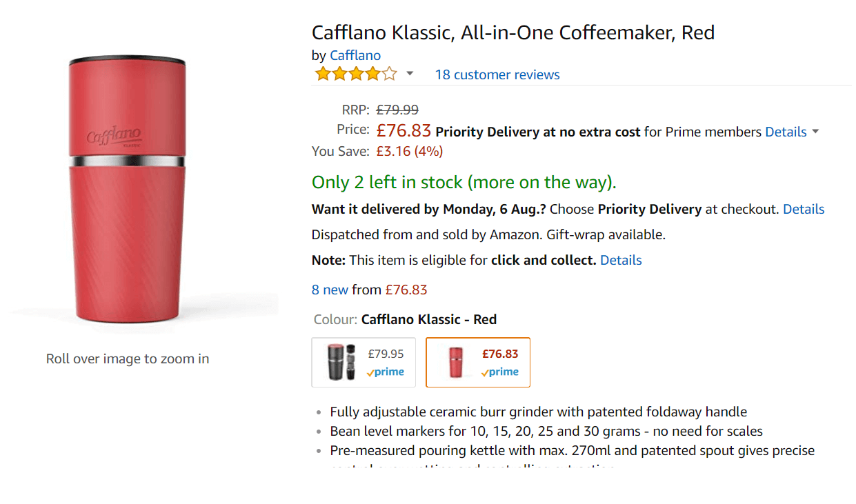Click the four-star rating icon
Viewport: 856px width, 504px height.
pyautogui.click(x=356, y=74)
